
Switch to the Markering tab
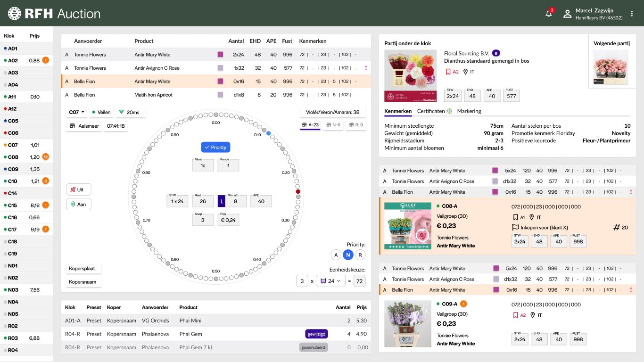[x=469, y=111]
